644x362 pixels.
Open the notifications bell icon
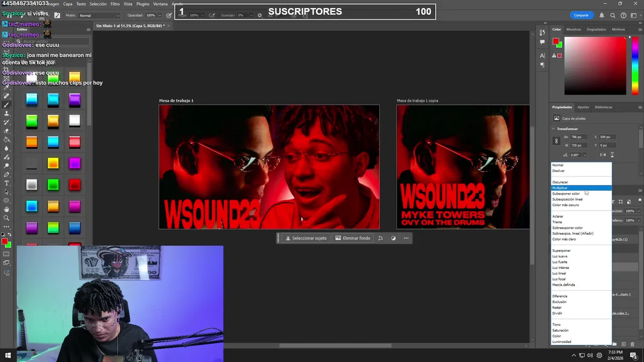coord(601,15)
